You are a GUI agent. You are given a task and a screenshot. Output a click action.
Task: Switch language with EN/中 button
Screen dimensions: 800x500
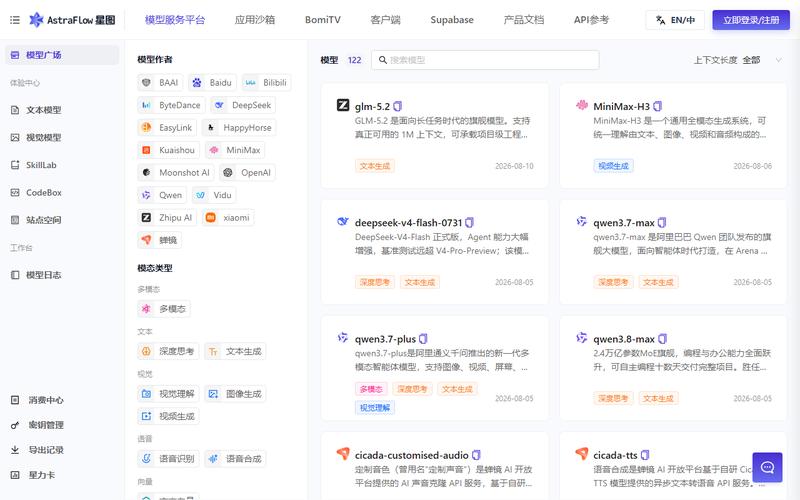(x=675, y=20)
